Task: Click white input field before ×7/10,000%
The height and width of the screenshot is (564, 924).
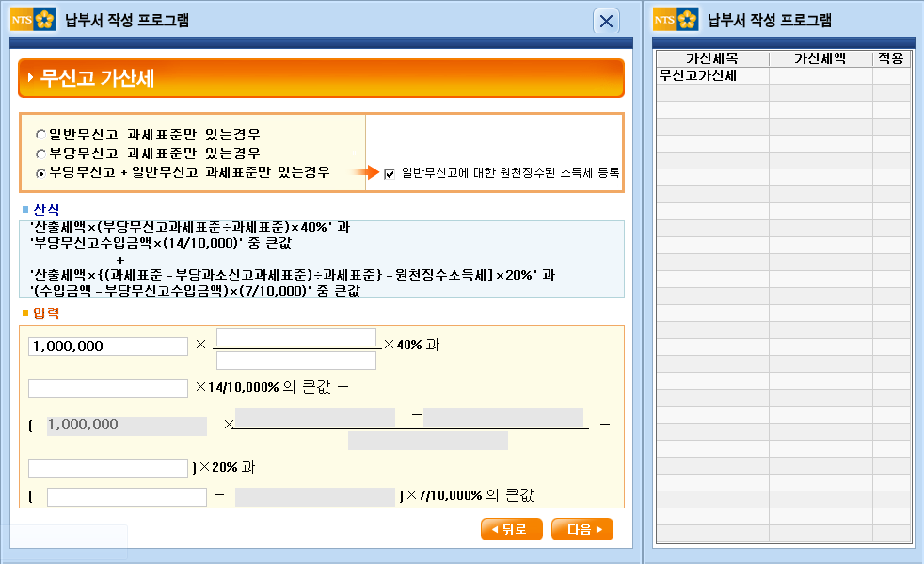Action: pos(127,497)
